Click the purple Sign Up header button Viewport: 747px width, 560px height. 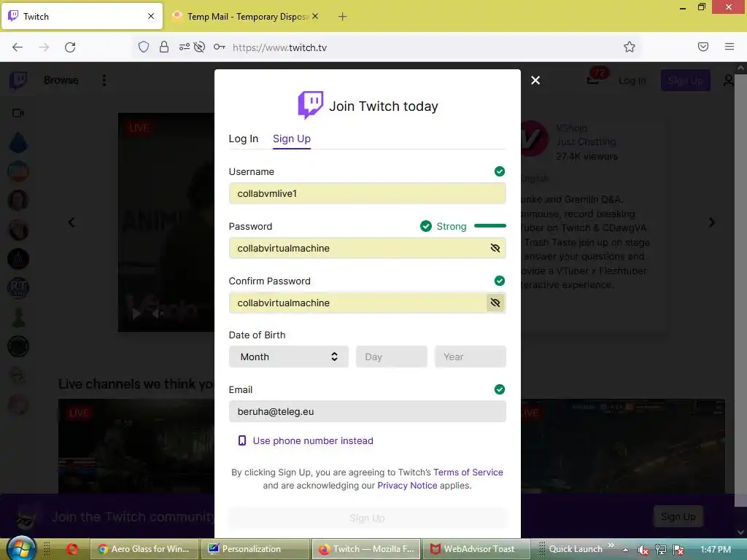coord(685,80)
